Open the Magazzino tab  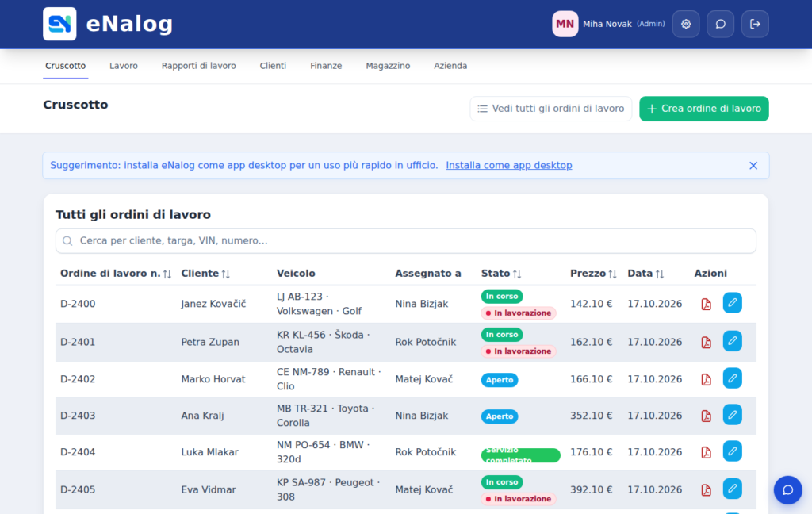(x=388, y=66)
